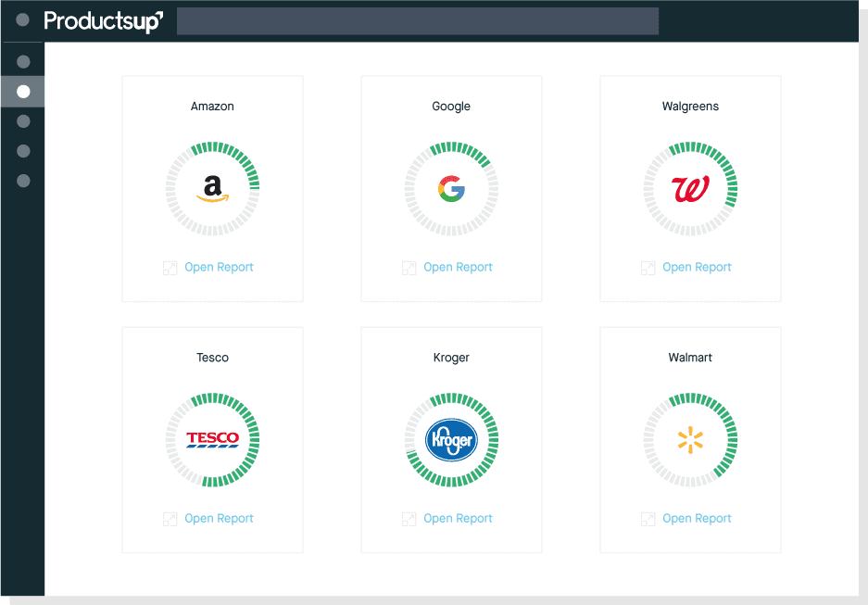Screen dimensions: 868x605
Task: Select the Walgreens logo icon
Action: (x=690, y=189)
